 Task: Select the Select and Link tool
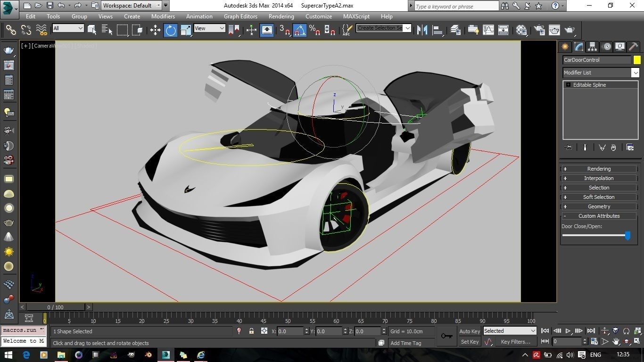click(10, 30)
